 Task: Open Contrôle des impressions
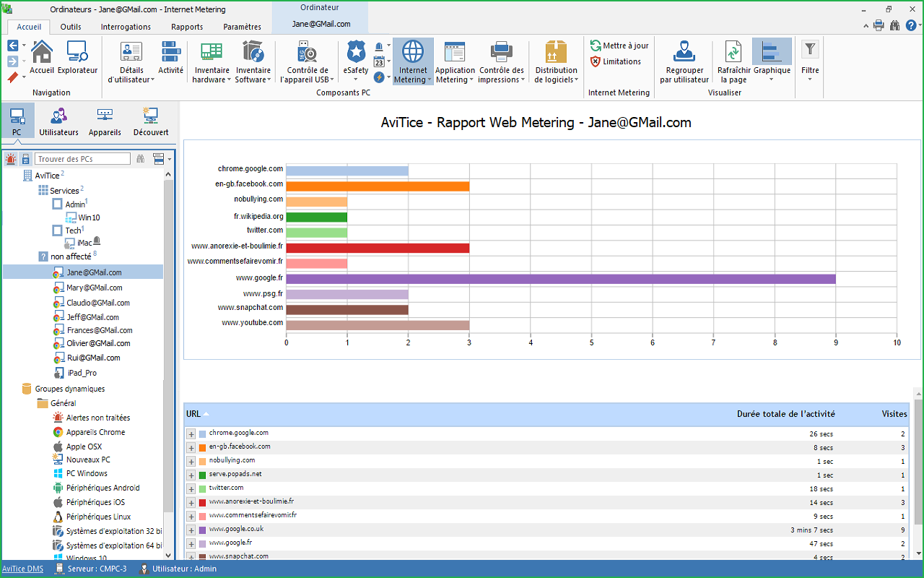(x=502, y=62)
